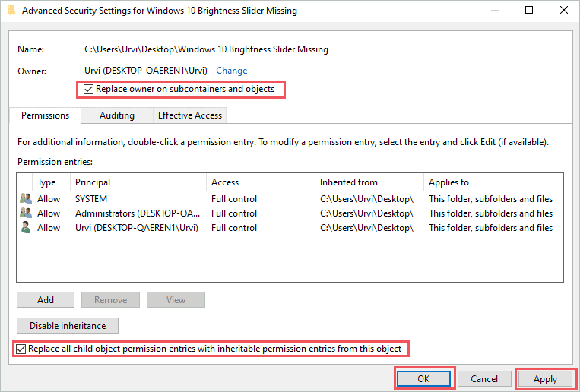580x392 pixels.
Task: Toggle Replace all child object permission entries checkbox
Action: tap(21, 349)
